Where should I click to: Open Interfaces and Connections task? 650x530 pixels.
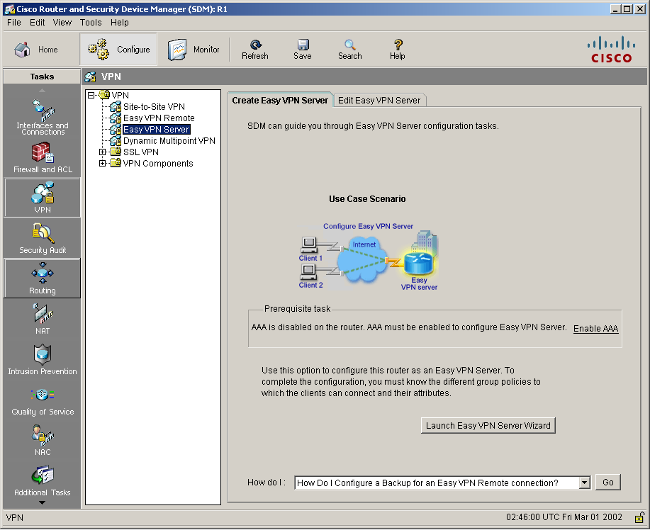pyautogui.click(x=42, y=117)
